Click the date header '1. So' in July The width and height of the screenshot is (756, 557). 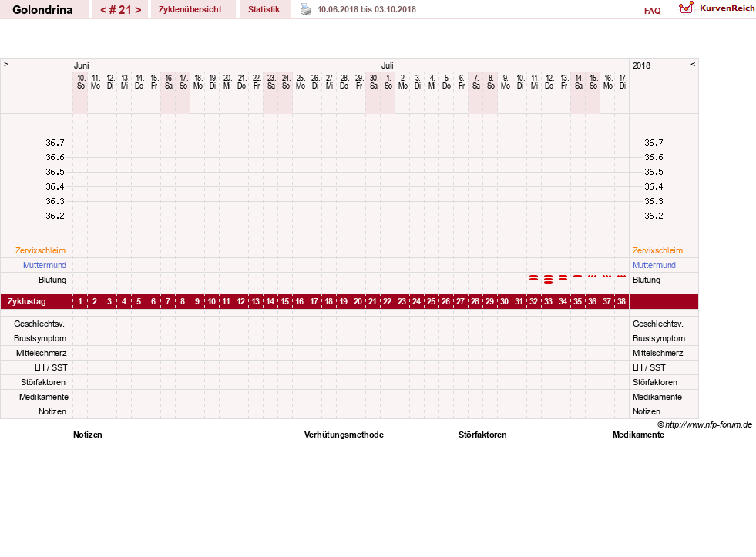coord(388,82)
